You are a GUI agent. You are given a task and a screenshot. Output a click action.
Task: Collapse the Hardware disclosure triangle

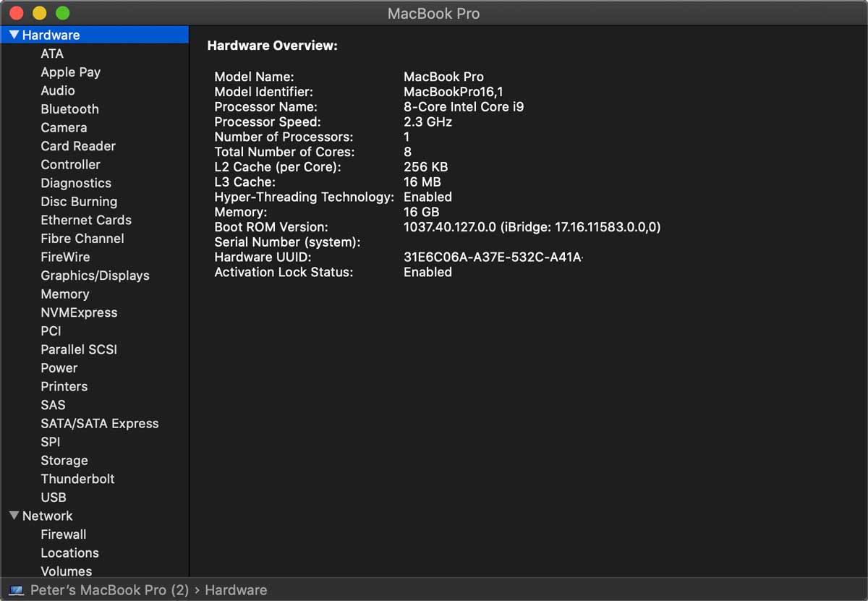[x=14, y=35]
